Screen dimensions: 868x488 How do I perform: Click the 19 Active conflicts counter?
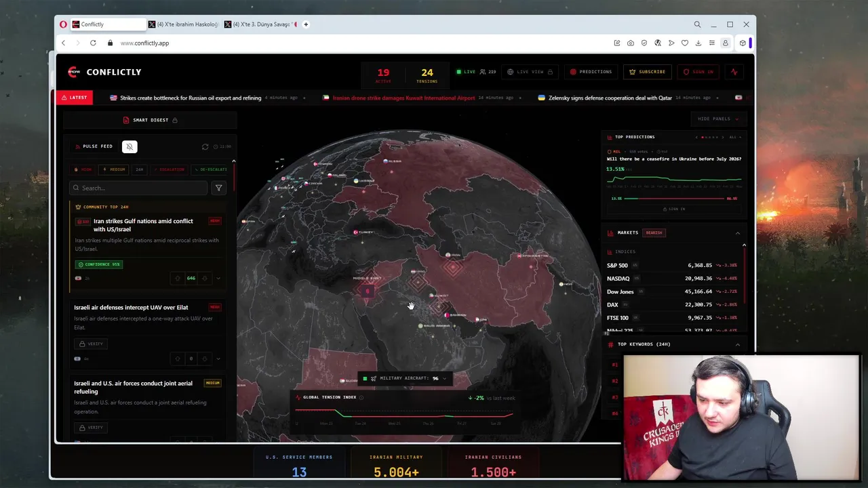[x=383, y=75]
